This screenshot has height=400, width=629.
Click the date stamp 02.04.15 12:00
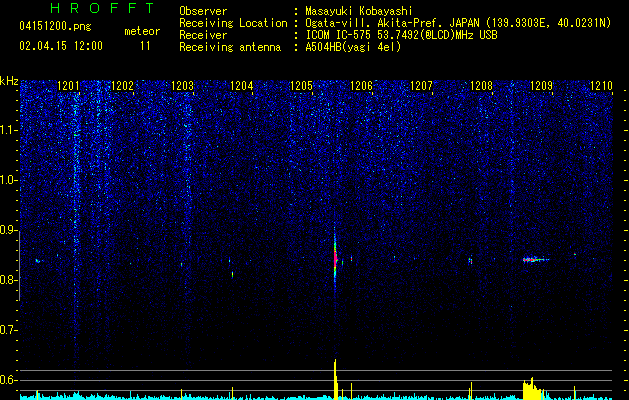point(61,46)
